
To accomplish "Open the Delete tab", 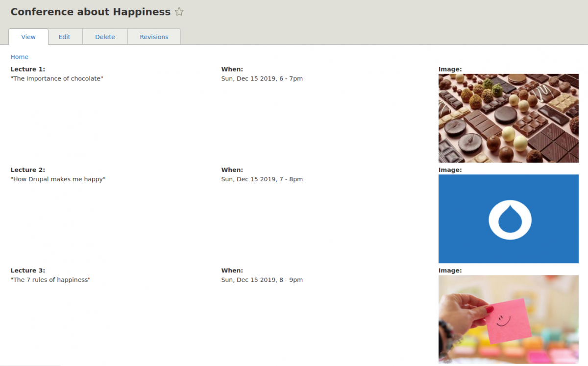I will pos(105,37).
